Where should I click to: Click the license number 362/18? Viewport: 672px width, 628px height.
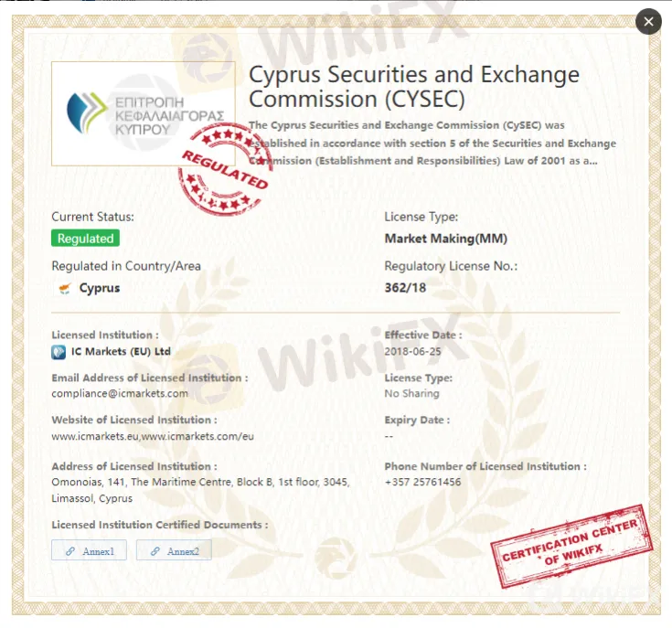(x=405, y=287)
